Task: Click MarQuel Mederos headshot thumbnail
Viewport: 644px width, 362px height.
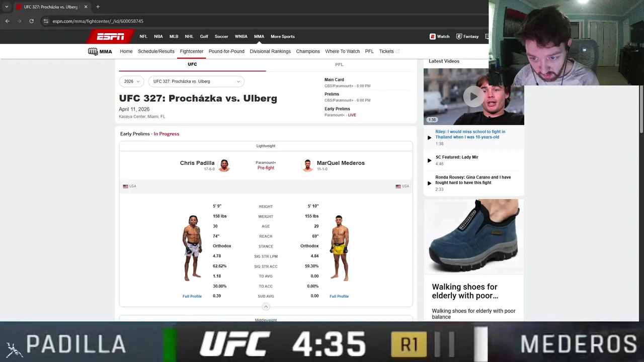Action: 307,165
